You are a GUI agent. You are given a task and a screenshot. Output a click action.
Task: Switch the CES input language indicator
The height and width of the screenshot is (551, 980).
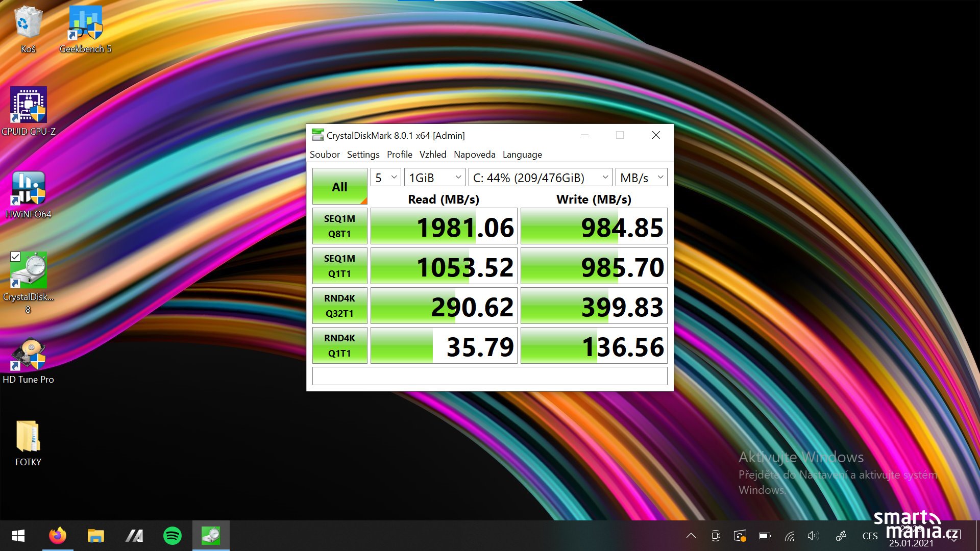click(x=870, y=536)
